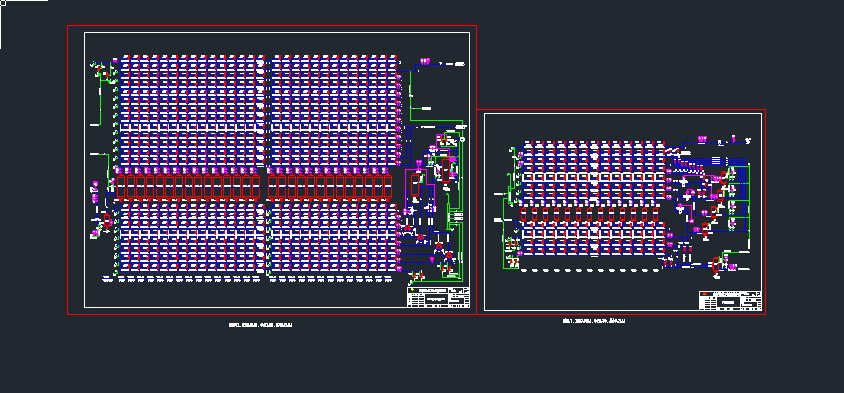Click the magenta tag on the larger drawing's top-right pipeline
Image resolution: width=844 pixels, height=393 pixels.
(425, 61)
